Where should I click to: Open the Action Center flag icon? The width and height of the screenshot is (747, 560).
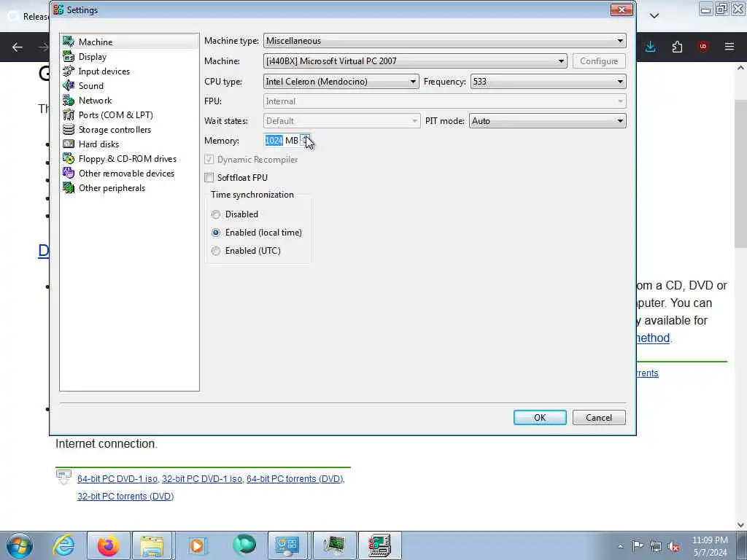click(x=638, y=546)
